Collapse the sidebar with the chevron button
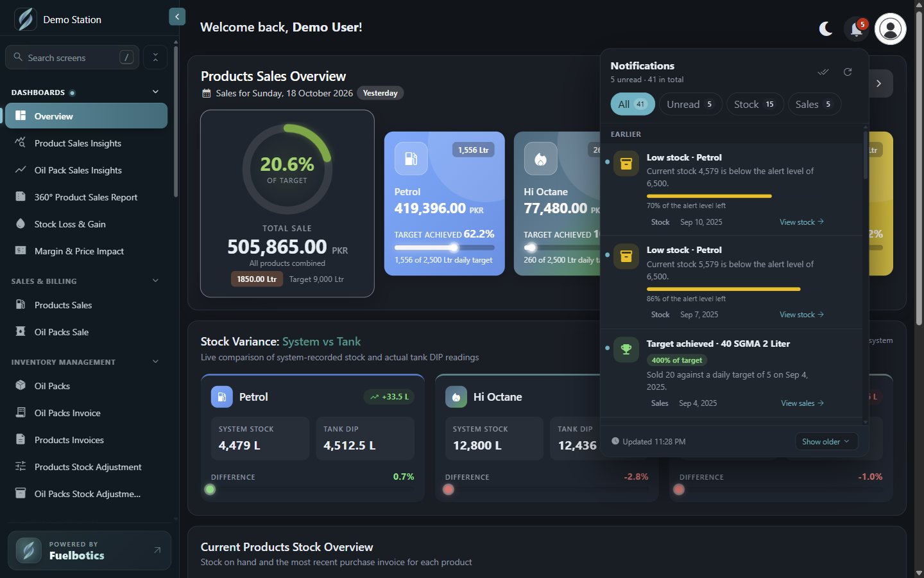Image resolution: width=924 pixels, height=578 pixels. (177, 17)
